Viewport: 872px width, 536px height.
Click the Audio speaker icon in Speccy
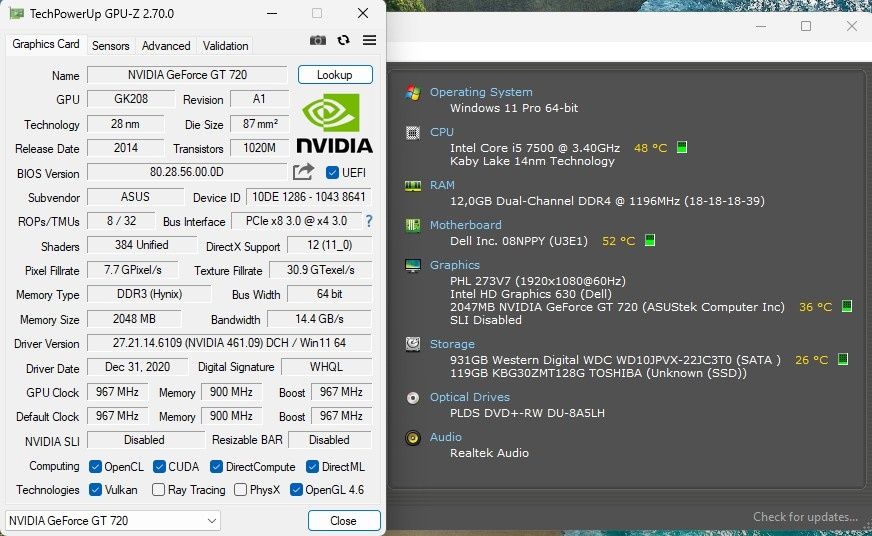413,438
